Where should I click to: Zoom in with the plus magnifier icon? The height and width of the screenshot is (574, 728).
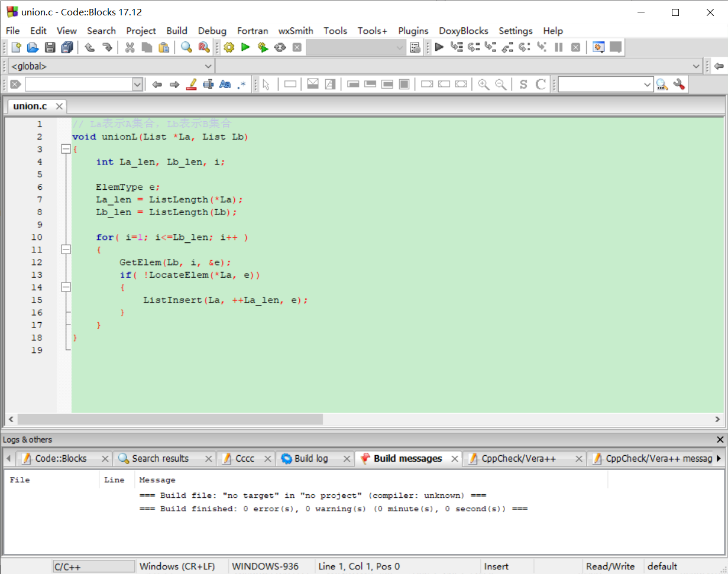point(484,85)
